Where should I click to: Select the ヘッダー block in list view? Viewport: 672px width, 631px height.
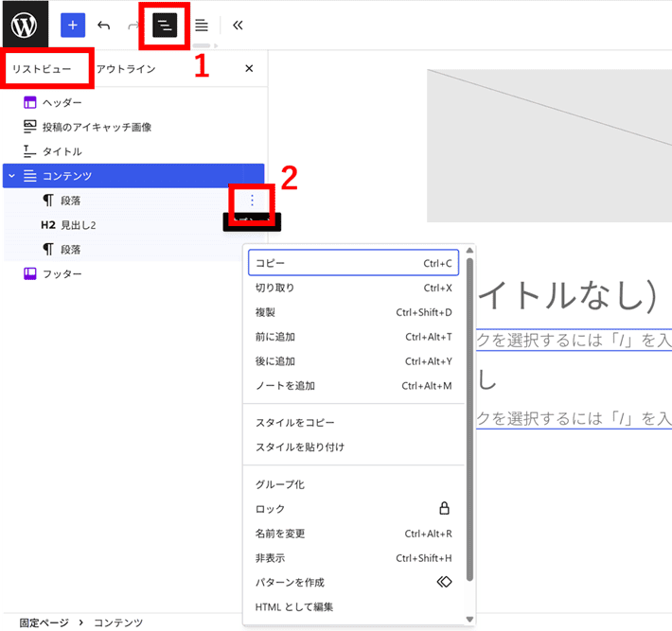133,102
